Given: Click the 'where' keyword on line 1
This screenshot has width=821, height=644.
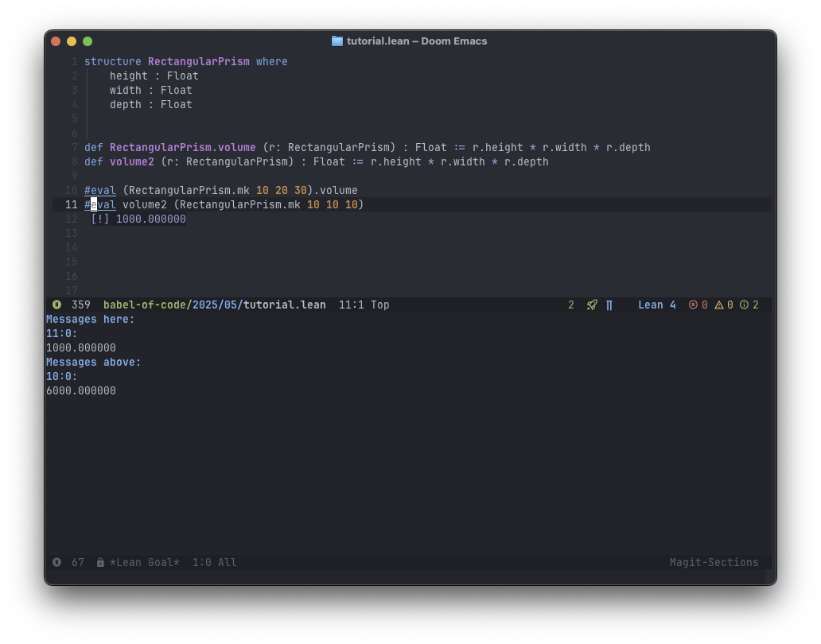Looking at the screenshot, I should point(272,62).
